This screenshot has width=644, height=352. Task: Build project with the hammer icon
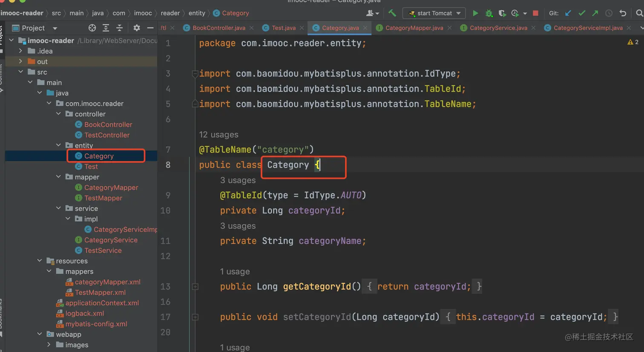click(x=392, y=13)
